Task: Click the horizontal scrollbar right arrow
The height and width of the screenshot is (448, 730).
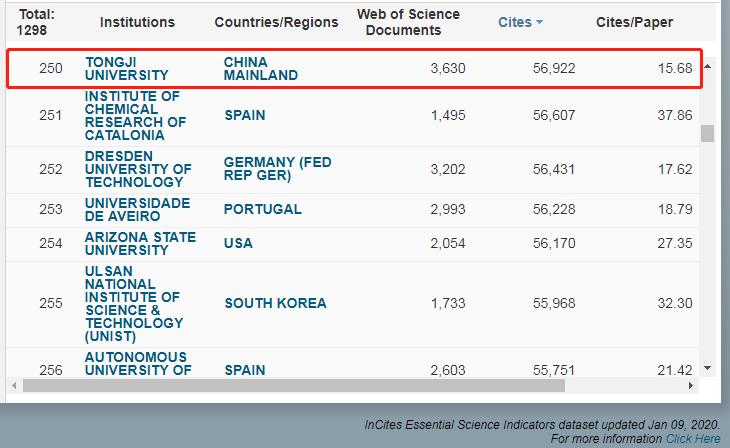Action: tap(692, 386)
